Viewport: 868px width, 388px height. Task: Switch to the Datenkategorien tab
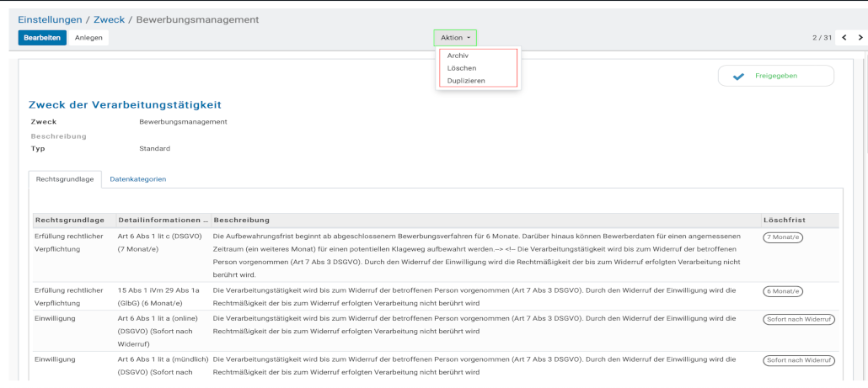(137, 179)
